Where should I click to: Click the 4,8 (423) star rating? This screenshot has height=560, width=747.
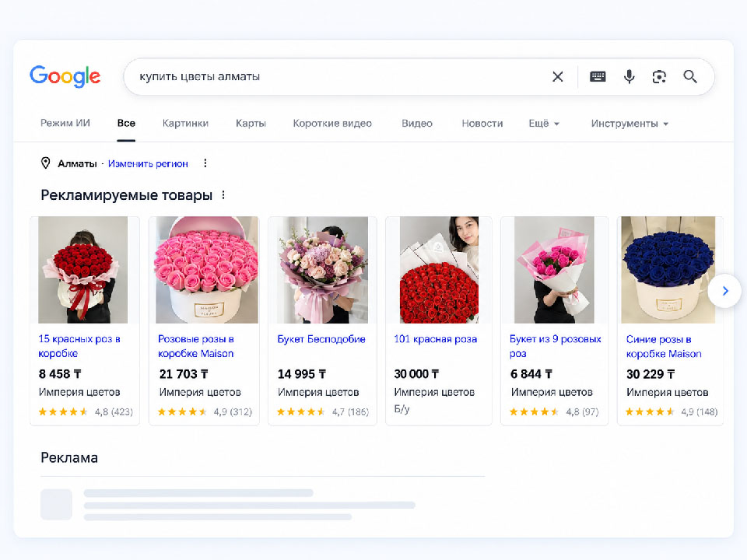click(86, 411)
